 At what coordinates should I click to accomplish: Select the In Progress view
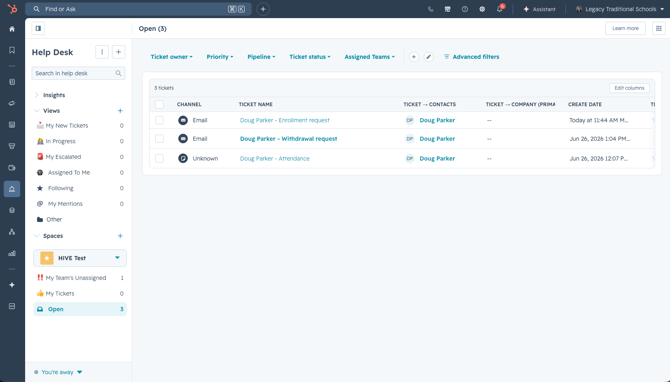point(80,141)
